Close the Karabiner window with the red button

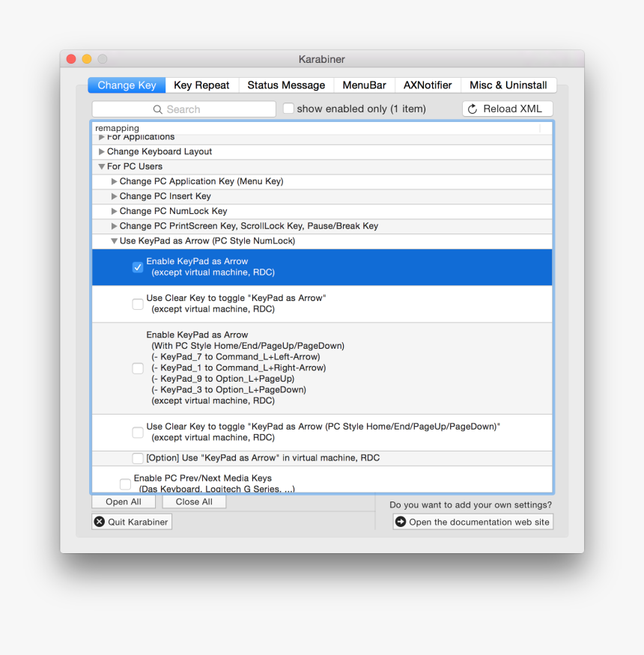(x=71, y=59)
